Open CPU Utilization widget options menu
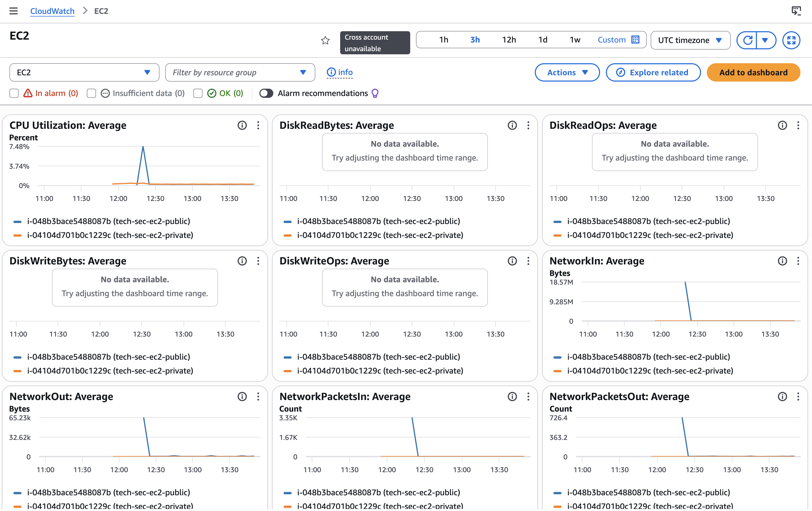Screen dimensions: 812x511 [x=258, y=125]
